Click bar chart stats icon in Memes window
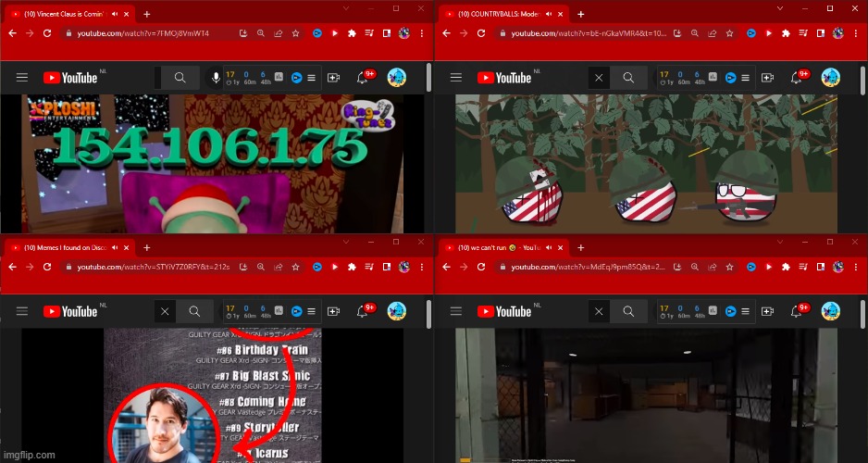 [279, 311]
